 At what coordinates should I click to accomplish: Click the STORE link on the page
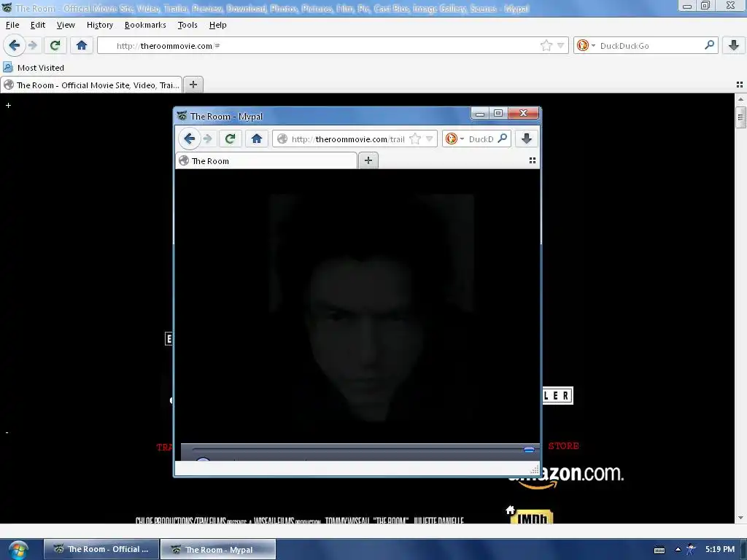564,446
